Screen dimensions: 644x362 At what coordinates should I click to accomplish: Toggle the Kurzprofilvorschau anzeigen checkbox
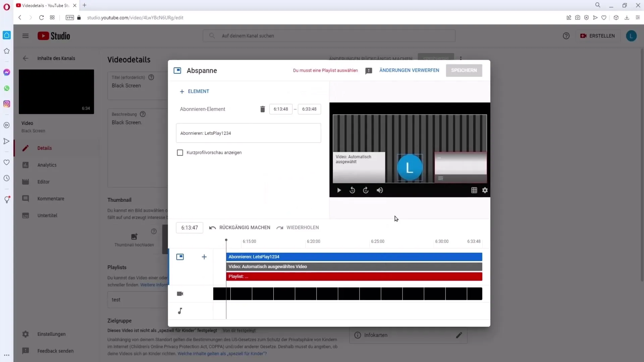(180, 153)
